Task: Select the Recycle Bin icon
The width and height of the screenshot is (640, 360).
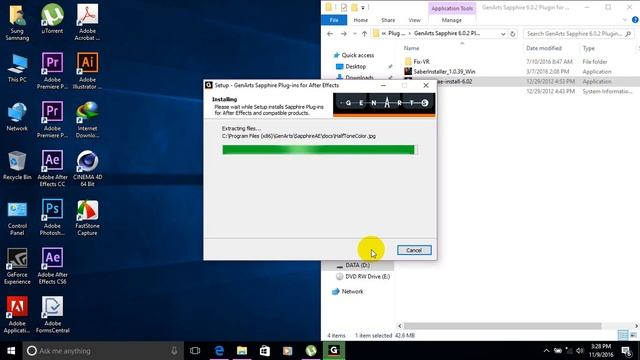Action: pyautogui.click(x=17, y=165)
